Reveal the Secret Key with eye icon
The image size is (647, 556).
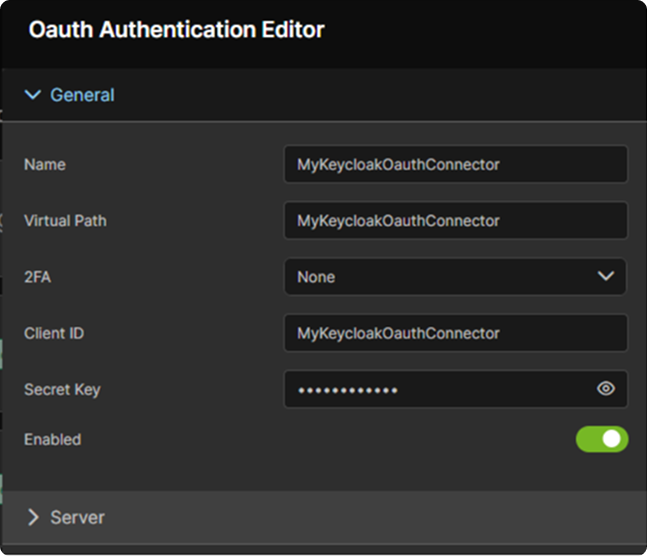coord(605,389)
